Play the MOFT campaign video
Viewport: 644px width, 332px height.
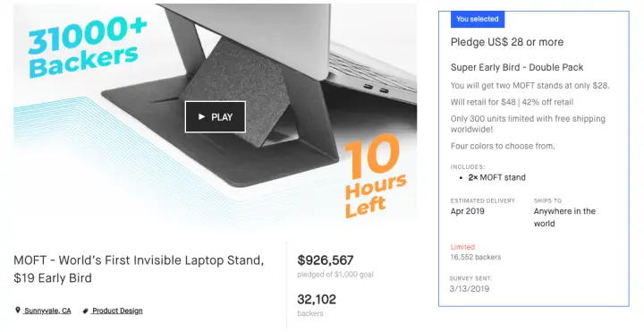[216, 116]
